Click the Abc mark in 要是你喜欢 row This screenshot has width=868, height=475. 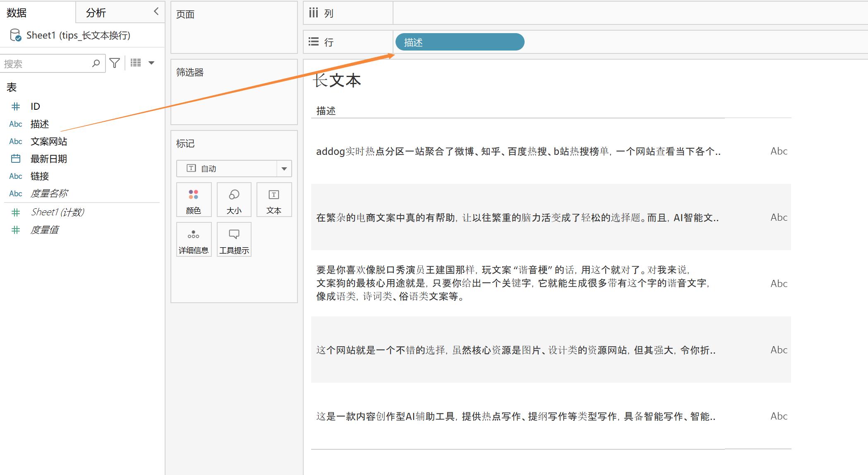779,284
